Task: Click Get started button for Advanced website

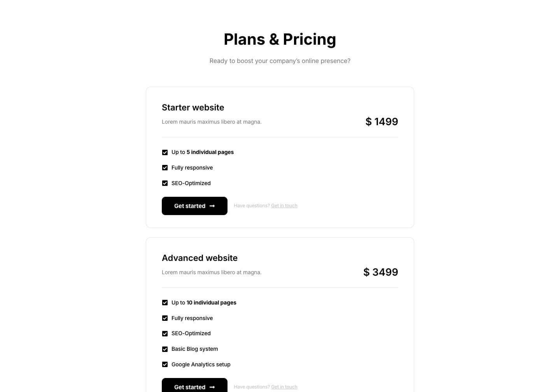Action: pos(194,385)
